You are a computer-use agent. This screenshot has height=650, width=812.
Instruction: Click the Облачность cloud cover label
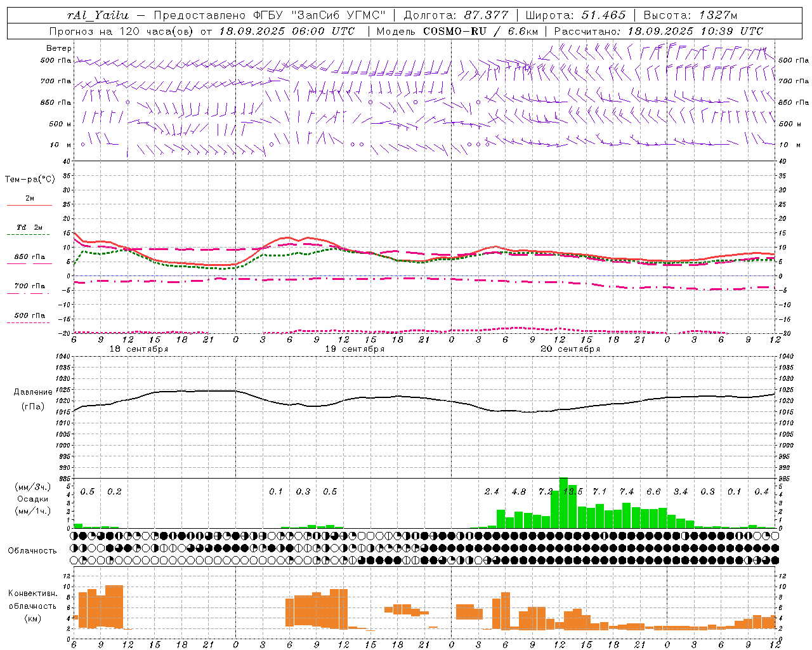tap(32, 550)
